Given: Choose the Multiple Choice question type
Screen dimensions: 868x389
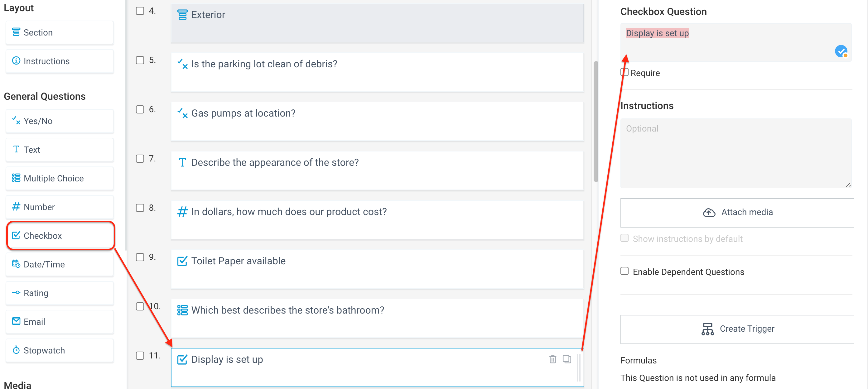Looking at the screenshot, I should tap(60, 178).
